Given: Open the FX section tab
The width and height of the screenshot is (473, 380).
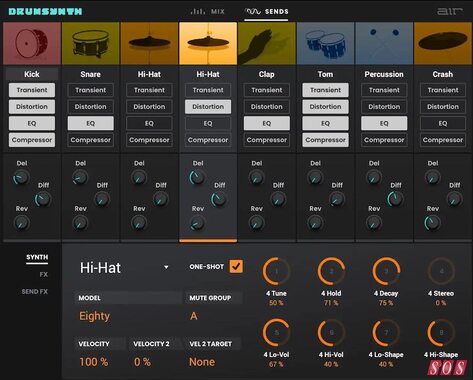Looking at the screenshot, I should [44, 274].
